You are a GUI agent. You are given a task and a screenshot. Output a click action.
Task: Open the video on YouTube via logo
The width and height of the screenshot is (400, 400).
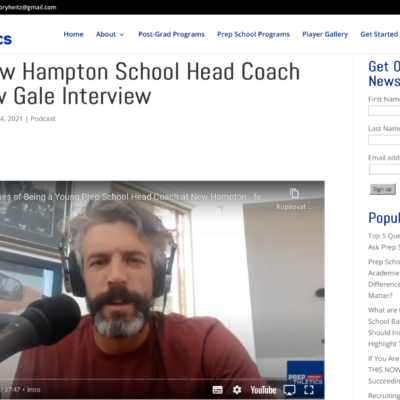point(263,390)
